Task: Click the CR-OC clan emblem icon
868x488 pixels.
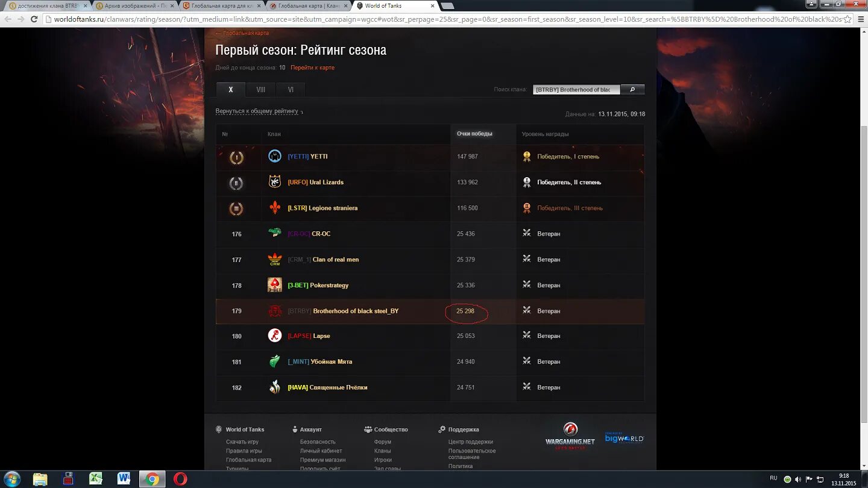Action: click(x=275, y=233)
